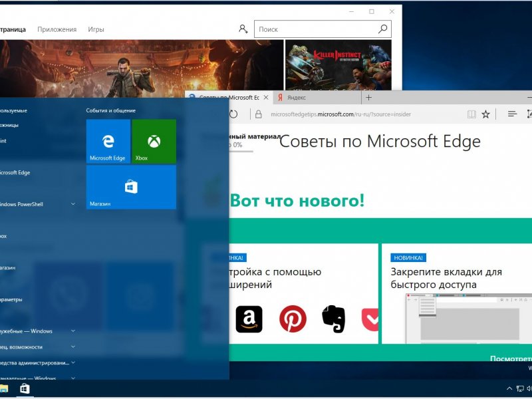Add page to favorites with star icon
Screen dimensions: 532x399
pyautogui.click(x=486, y=114)
